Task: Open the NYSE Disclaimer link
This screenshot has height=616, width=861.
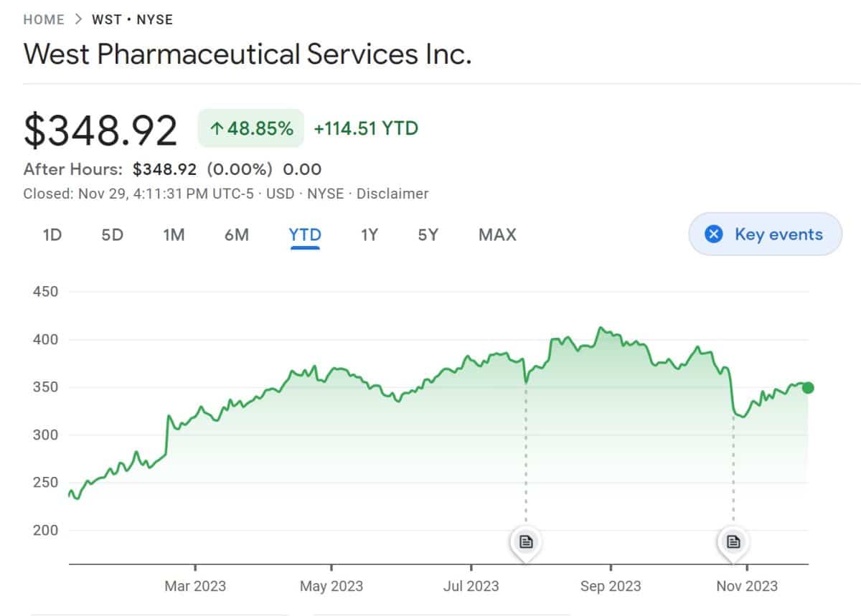Action: pos(392,194)
